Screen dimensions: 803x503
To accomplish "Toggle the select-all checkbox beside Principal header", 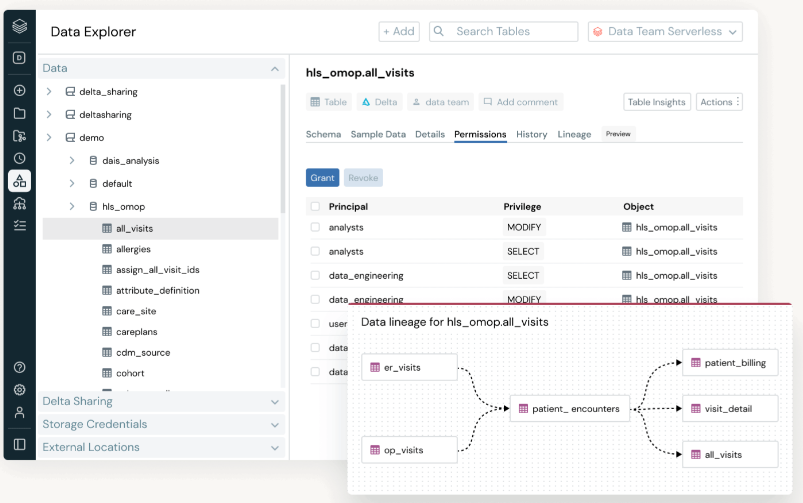I will pos(315,207).
